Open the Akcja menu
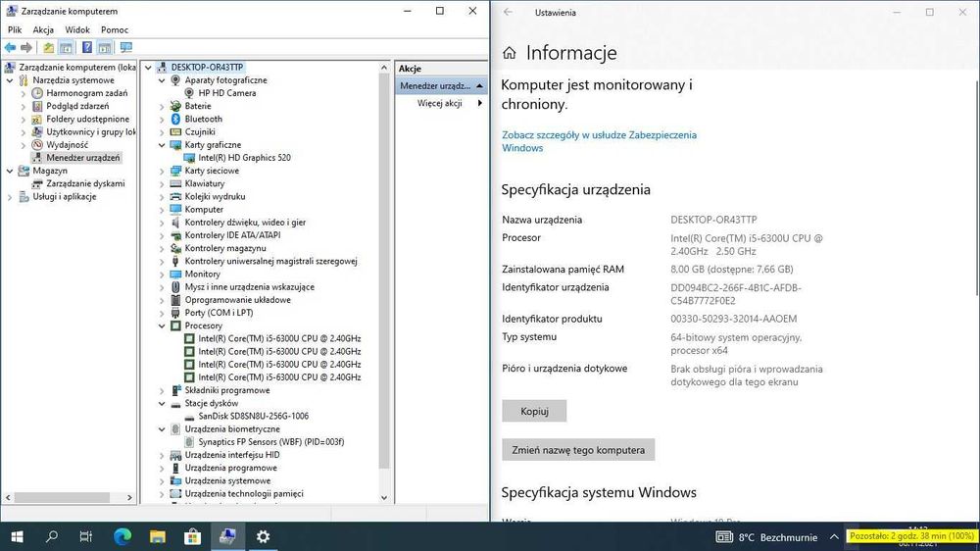Image resolution: width=980 pixels, height=551 pixels. point(43,29)
